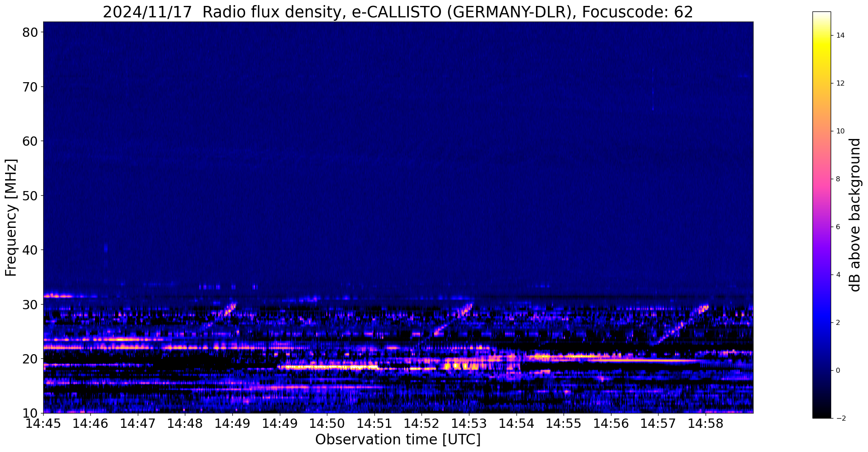Click the colorbar tick labeled 0
The width and height of the screenshot is (868, 452).
tap(838, 371)
